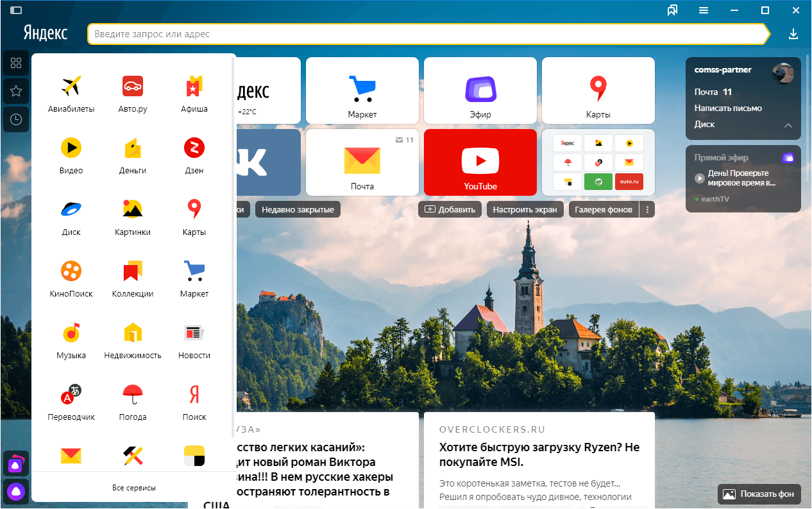Open bookmarks from the sidebar star icon
This screenshot has height=509, width=812.
point(16,91)
